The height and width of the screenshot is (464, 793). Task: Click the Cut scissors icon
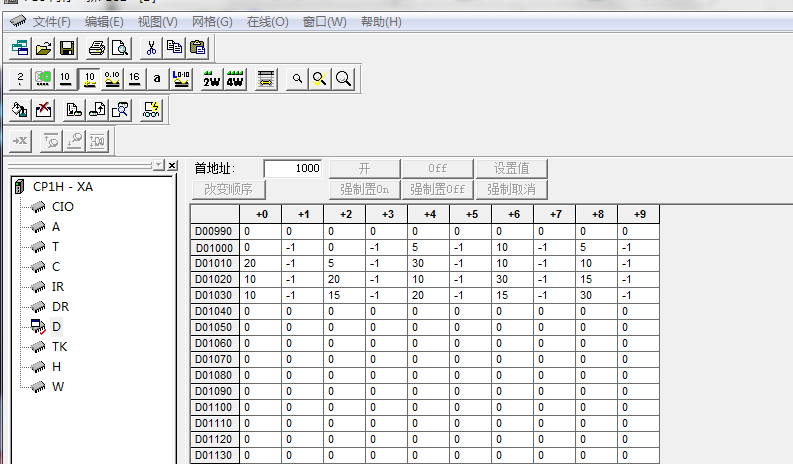point(151,47)
